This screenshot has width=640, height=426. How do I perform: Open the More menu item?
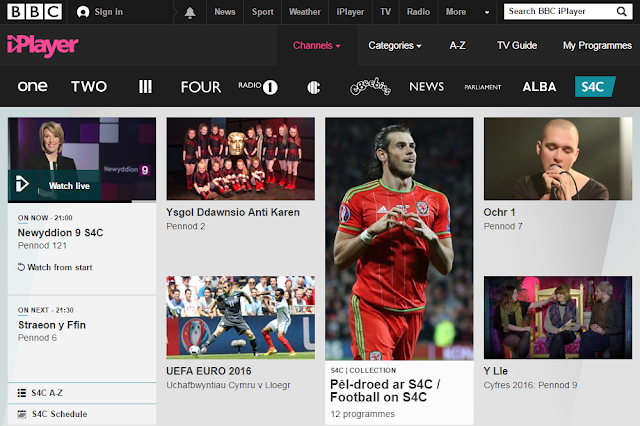[x=456, y=12]
